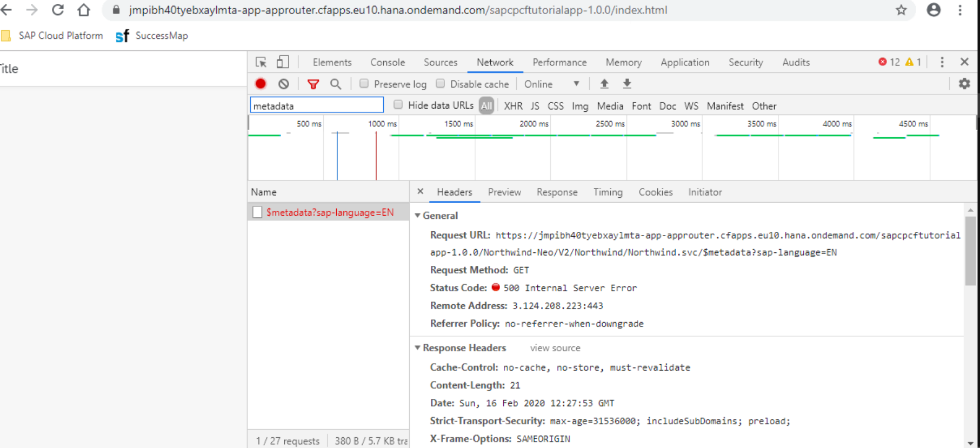Image resolution: width=980 pixels, height=448 pixels.
Task: Filter requests by Other
Action: (764, 106)
